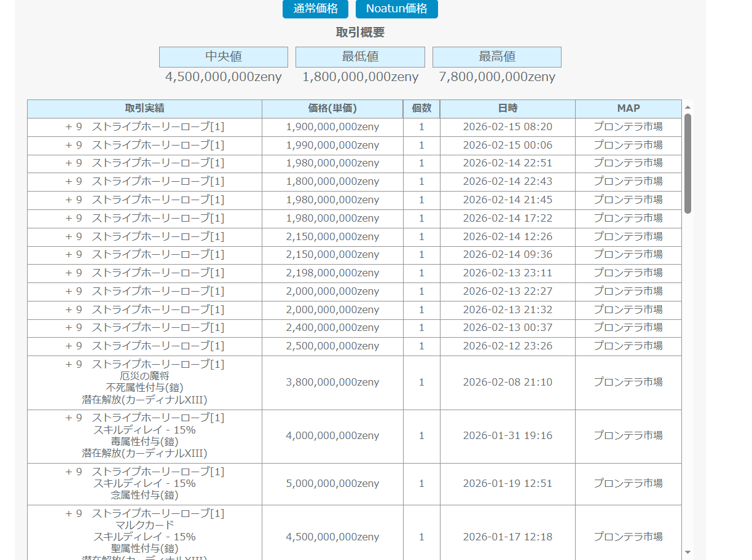Click the table's vertical scrollbar thumb

click(687, 163)
